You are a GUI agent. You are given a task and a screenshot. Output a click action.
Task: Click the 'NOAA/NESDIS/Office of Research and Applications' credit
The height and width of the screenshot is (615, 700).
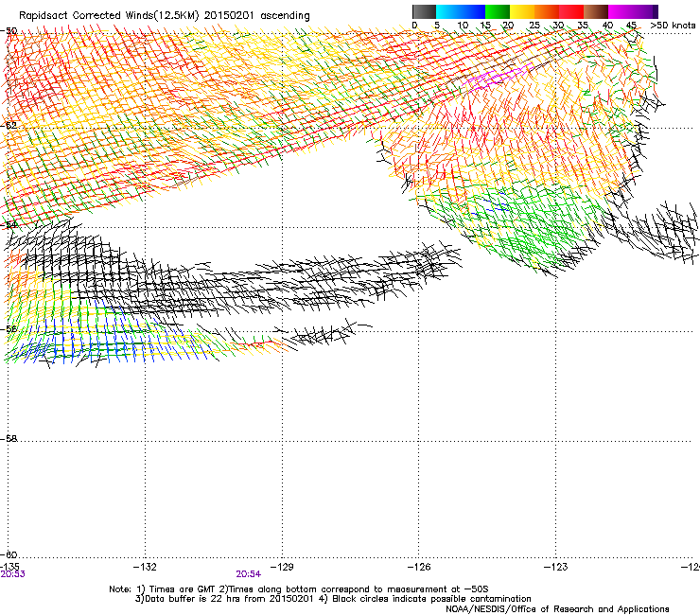(x=557, y=609)
